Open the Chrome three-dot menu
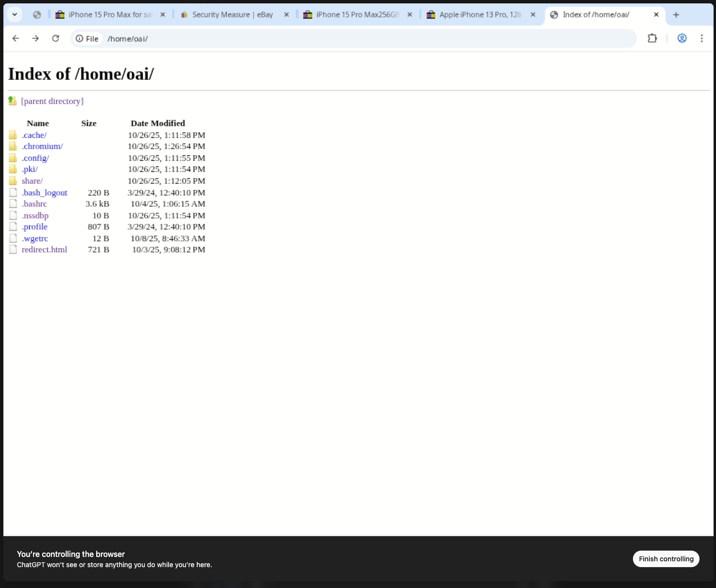 coord(702,38)
